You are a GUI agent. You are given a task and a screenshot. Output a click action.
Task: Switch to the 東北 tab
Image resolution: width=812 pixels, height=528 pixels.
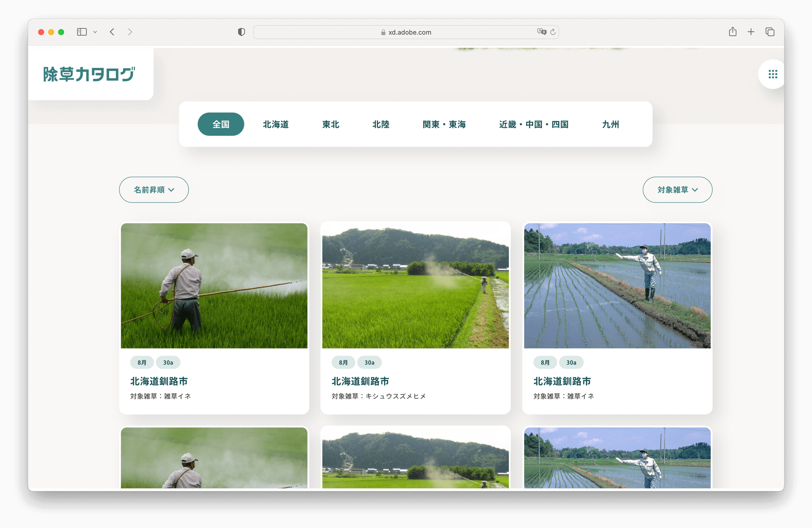pos(331,124)
